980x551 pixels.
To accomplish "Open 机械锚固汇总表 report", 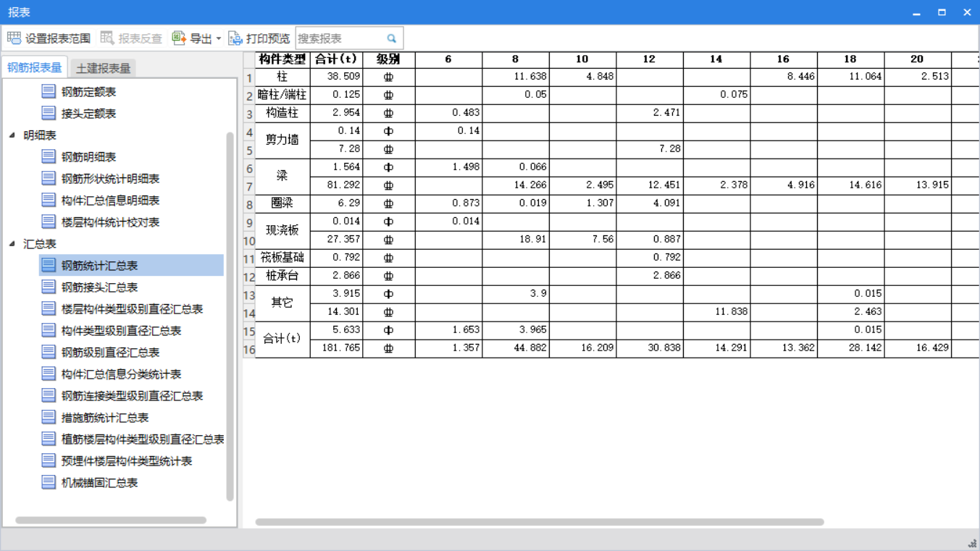I will pyautogui.click(x=99, y=483).
